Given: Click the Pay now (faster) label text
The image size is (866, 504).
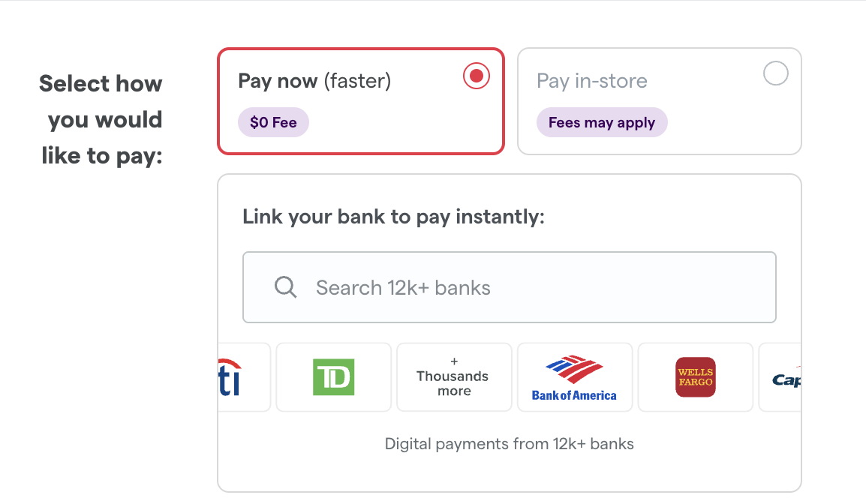Looking at the screenshot, I should 314,81.
